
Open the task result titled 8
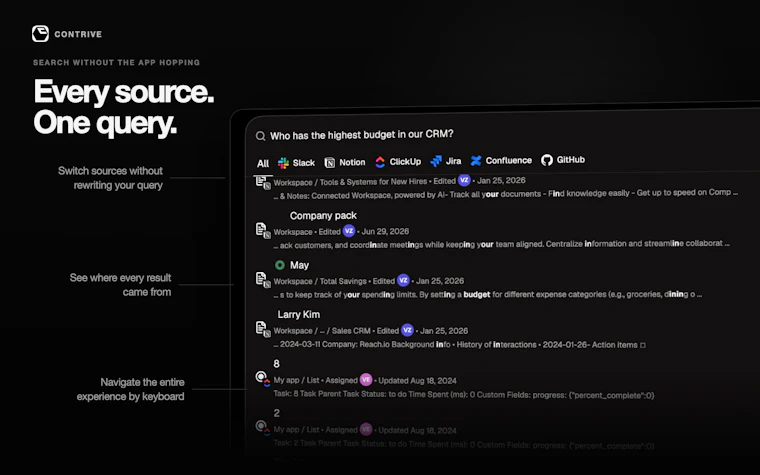click(276, 364)
